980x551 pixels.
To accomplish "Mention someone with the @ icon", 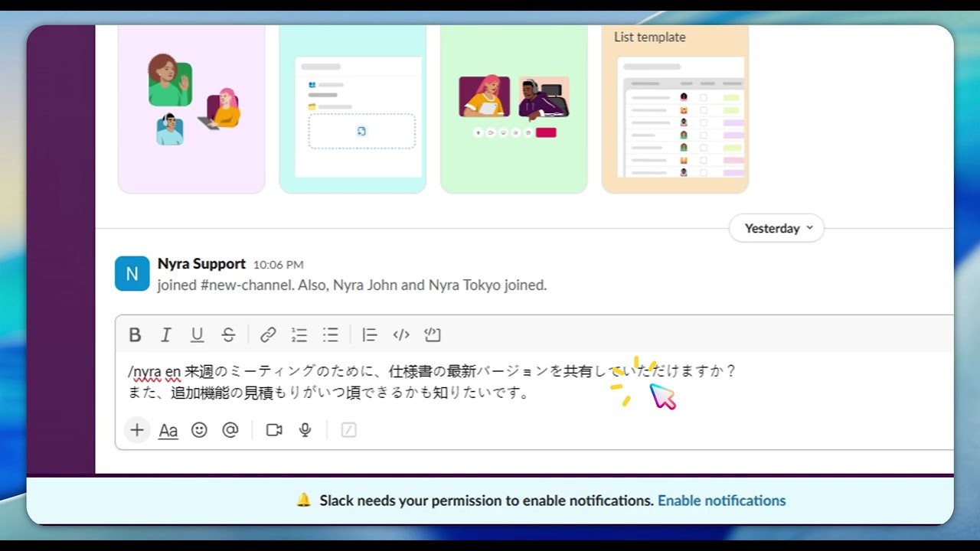I will 230,430.
